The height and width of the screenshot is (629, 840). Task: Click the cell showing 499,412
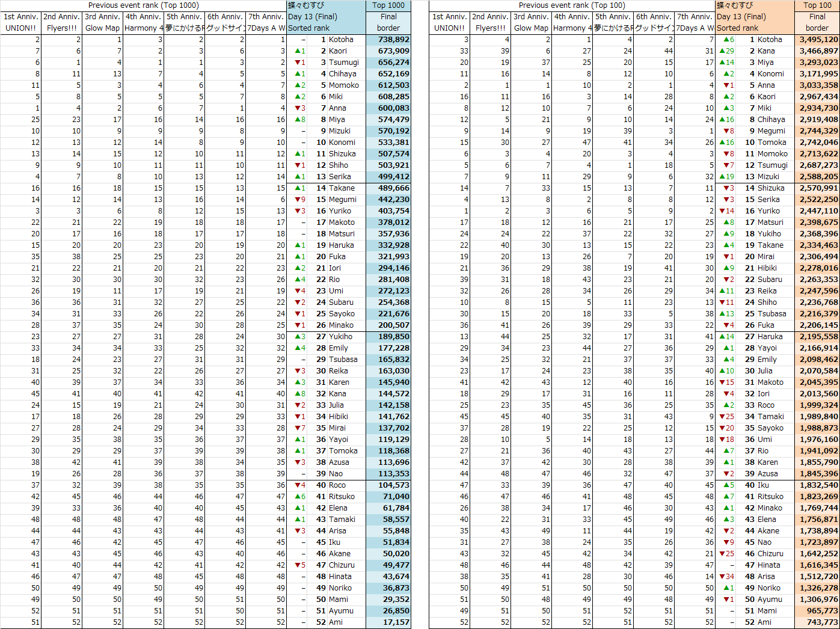(x=388, y=177)
